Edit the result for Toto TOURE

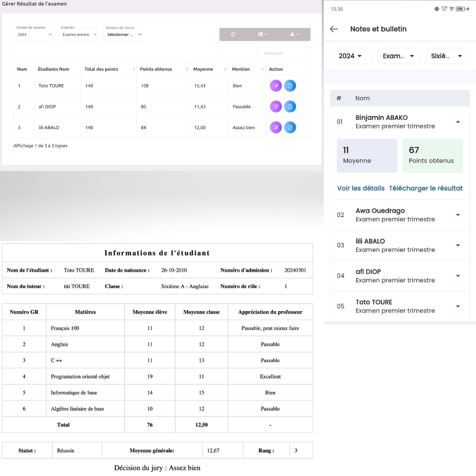click(x=275, y=86)
